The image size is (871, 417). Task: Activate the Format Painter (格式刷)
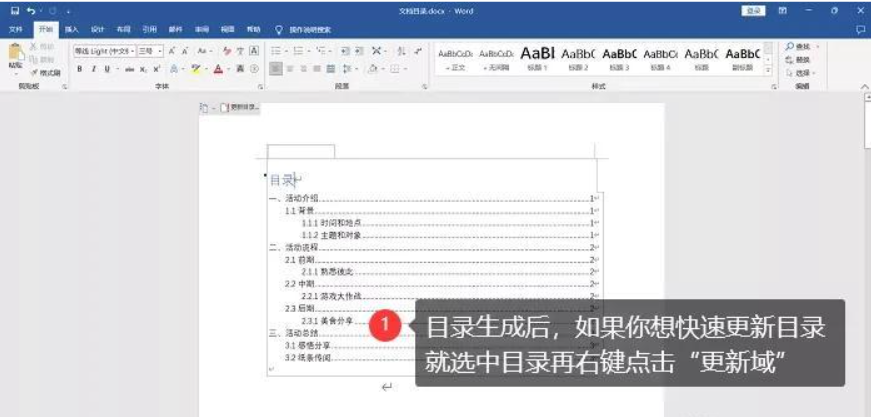[x=46, y=73]
